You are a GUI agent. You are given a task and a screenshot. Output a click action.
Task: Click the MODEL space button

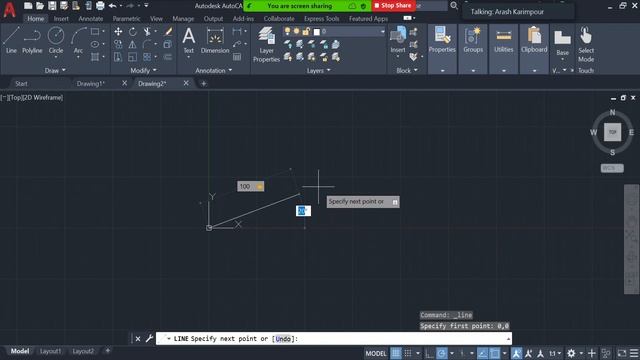(376, 353)
